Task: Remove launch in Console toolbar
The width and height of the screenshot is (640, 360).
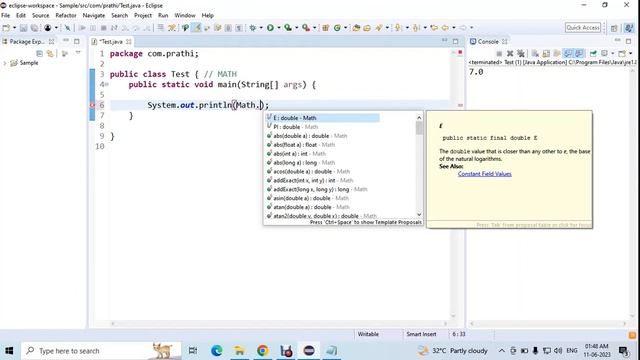Action: (x=510, y=53)
